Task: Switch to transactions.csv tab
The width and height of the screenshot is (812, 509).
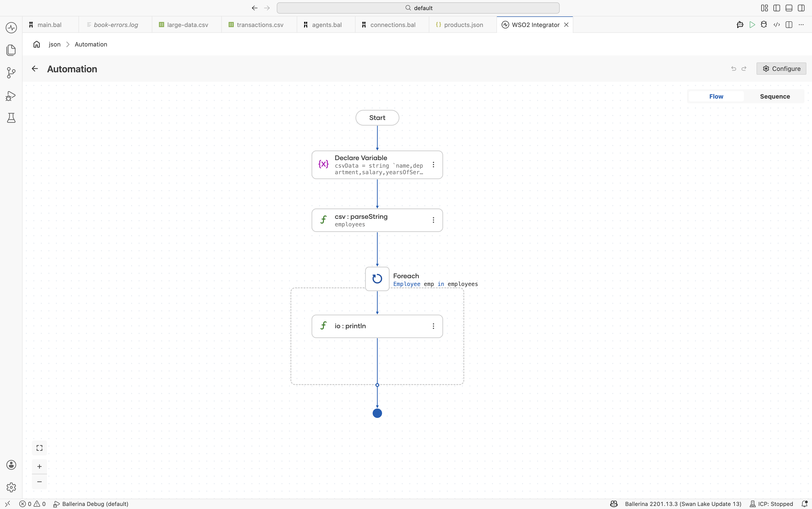Action: tap(259, 25)
